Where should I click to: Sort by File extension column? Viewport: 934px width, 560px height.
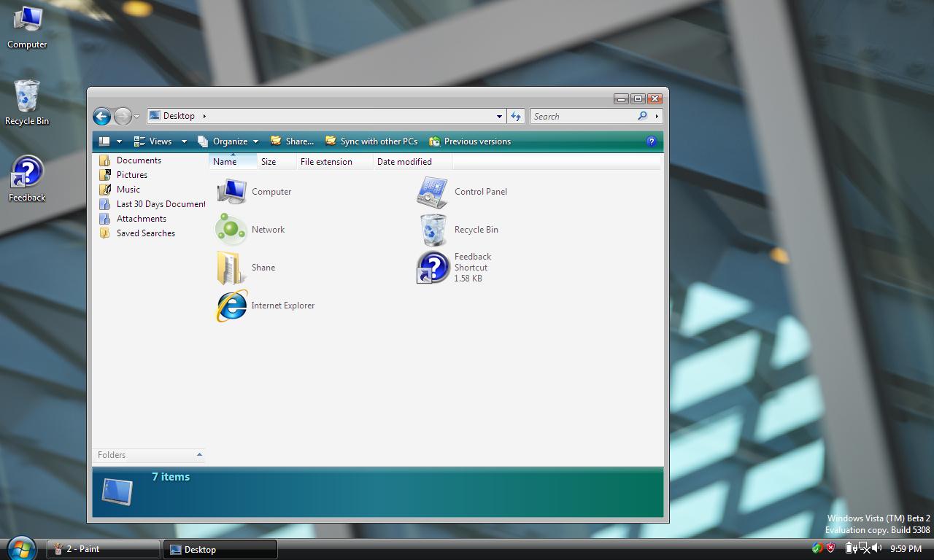click(x=334, y=162)
